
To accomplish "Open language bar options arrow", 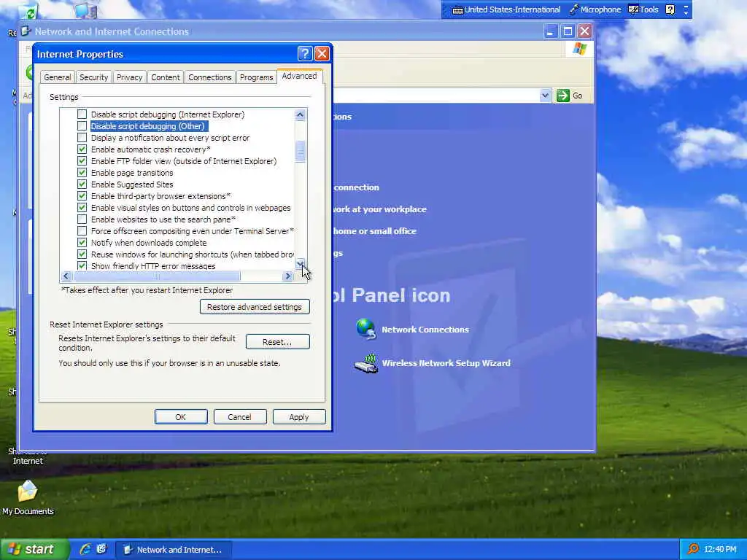I will pyautogui.click(x=686, y=9).
